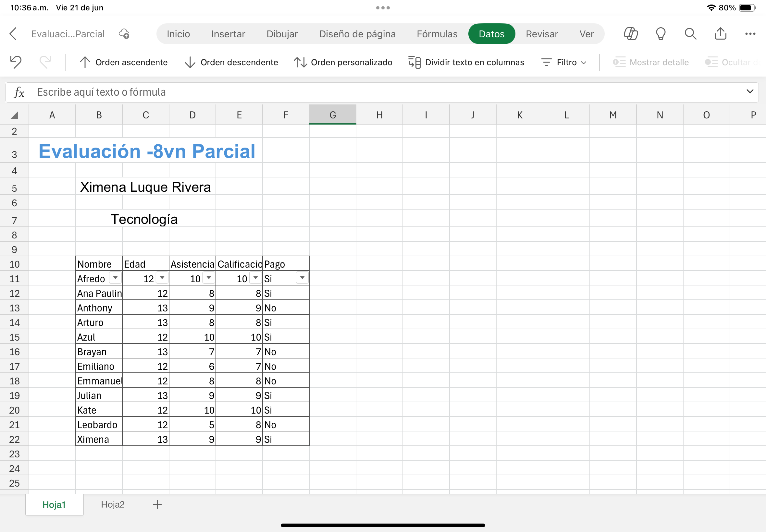Image resolution: width=766 pixels, height=532 pixels.
Task: Switch to the Fórmulas tab
Action: point(437,34)
